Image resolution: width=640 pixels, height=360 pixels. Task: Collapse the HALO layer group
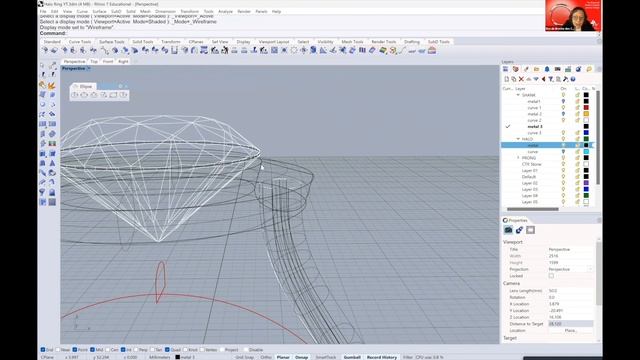click(518, 139)
